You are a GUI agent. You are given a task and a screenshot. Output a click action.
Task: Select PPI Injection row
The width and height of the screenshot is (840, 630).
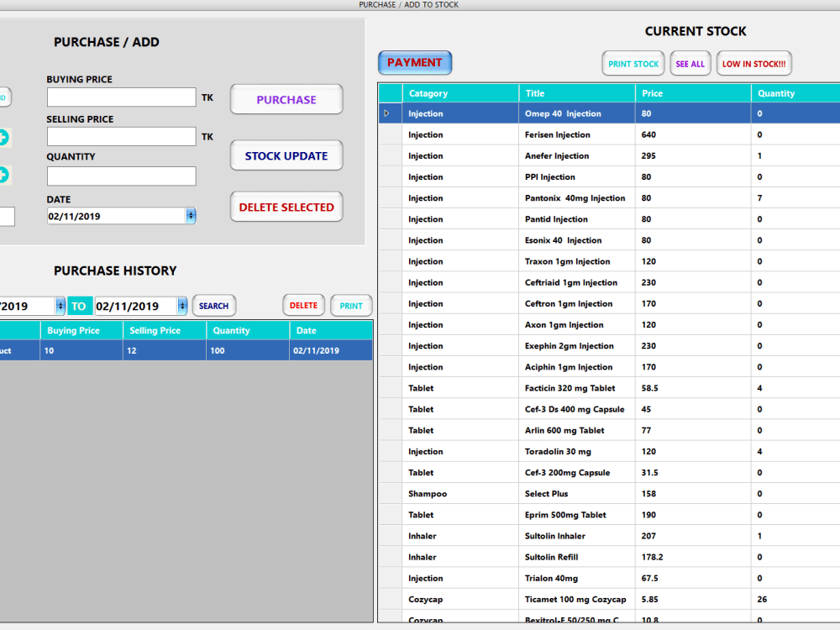point(610,176)
